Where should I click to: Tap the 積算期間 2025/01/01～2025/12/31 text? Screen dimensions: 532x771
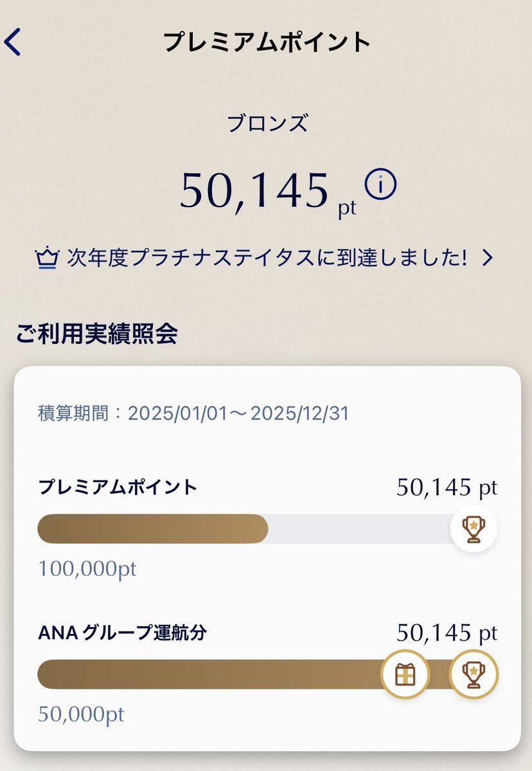(x=193, y=413)
